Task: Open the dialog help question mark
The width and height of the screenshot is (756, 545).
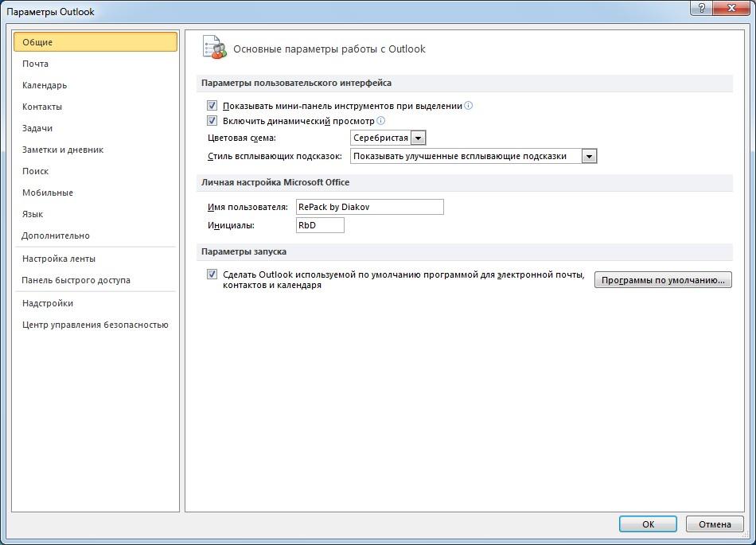Action: pos(702,8)
